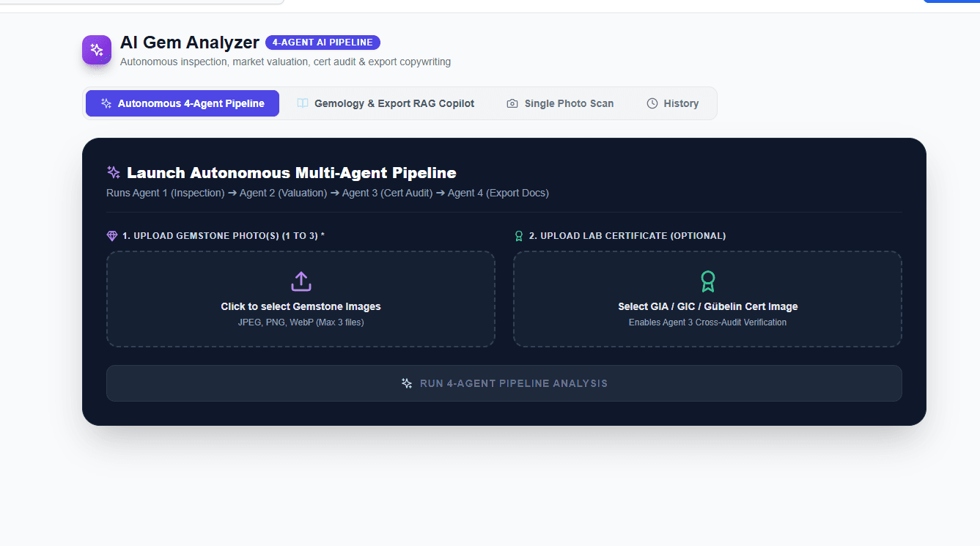980x546 pixels.
Task: Click the subtitle starting with Autonomous inspection
Action: click(x=285, y=62)
